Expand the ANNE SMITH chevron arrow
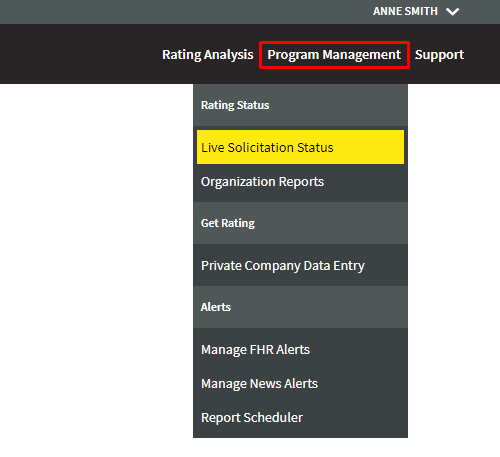 coord(453,12)
